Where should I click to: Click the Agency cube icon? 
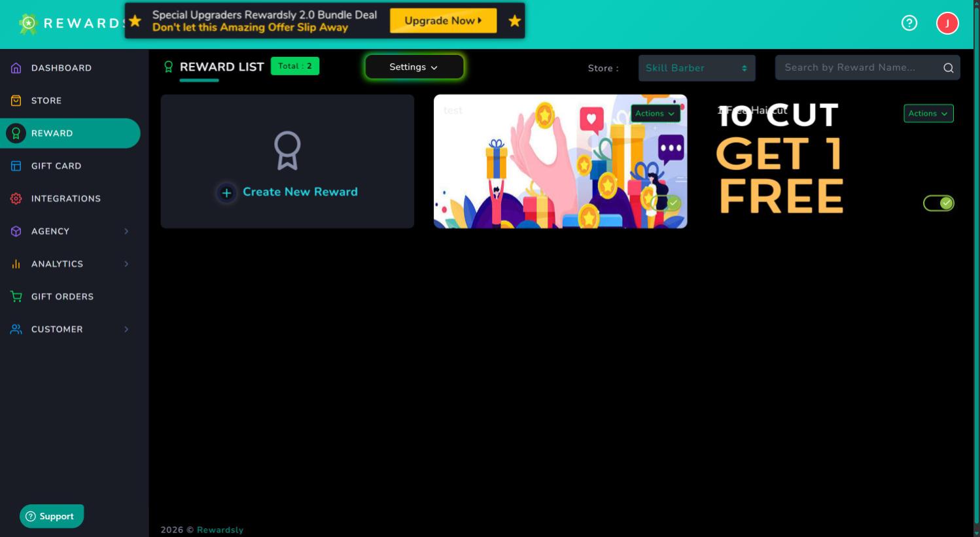tap(16, 232)
